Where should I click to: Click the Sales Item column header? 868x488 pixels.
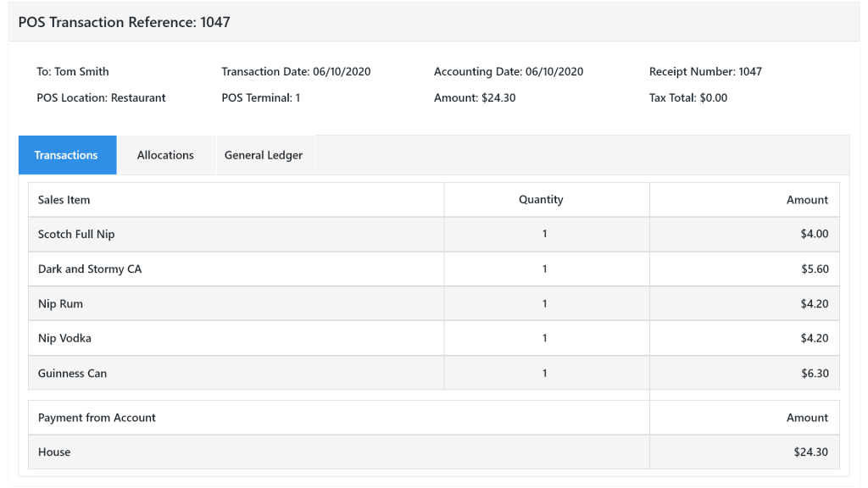pyautogui.click(x=64, y=200)
